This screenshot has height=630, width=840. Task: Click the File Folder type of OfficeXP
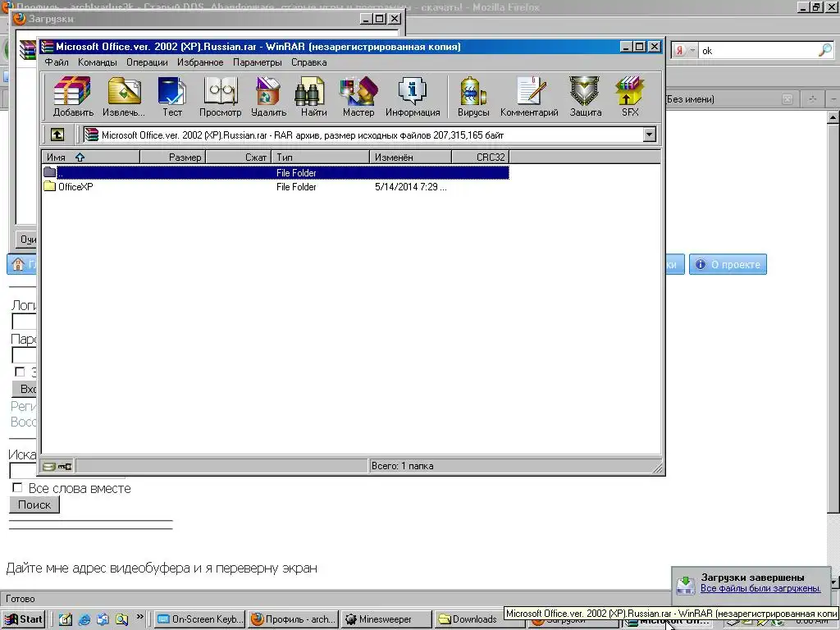(x=296, y=186)
